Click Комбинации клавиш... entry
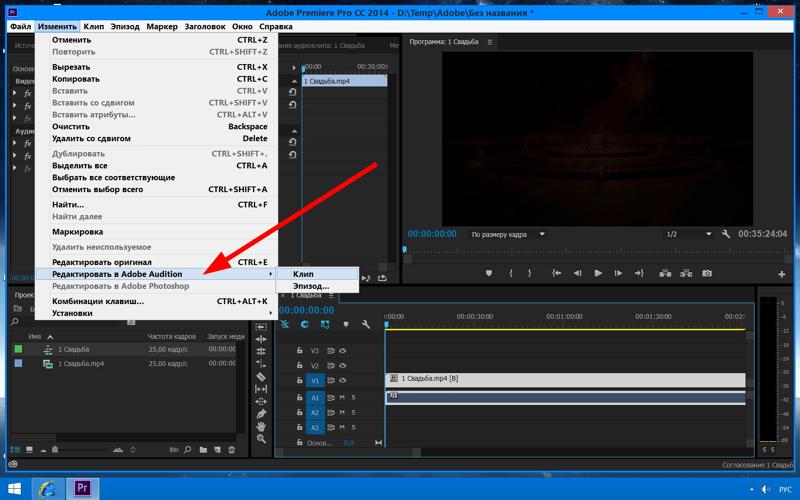The image size is (800, 500). 156,301
